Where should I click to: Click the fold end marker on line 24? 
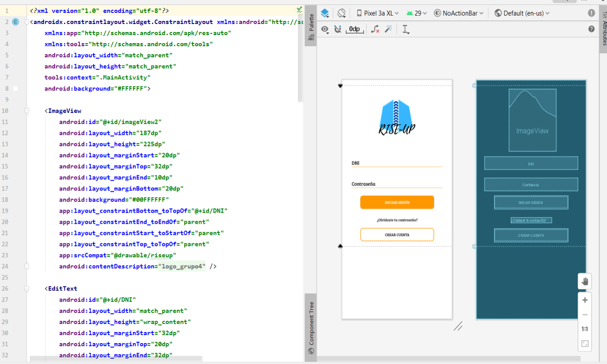click(27, 266)
